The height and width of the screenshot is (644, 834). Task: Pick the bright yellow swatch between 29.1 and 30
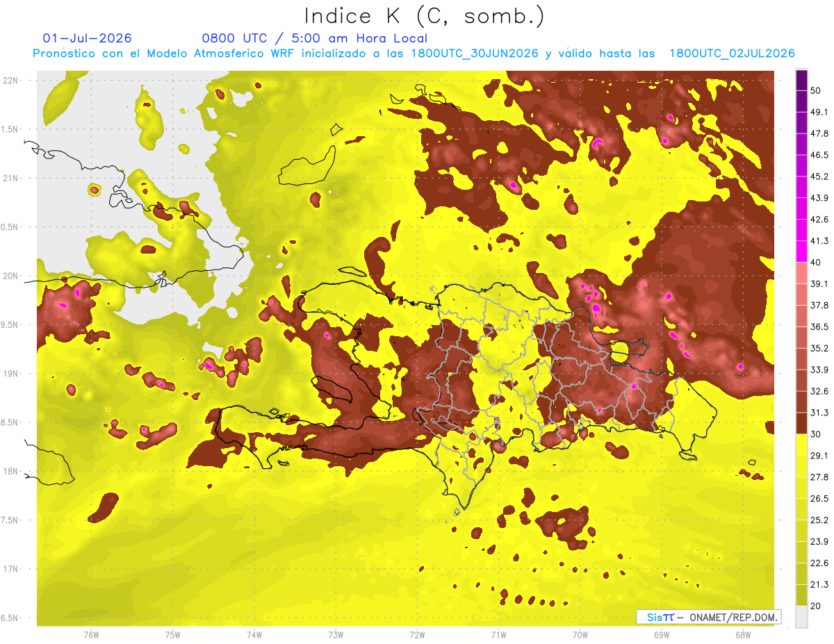pos(801,445)
